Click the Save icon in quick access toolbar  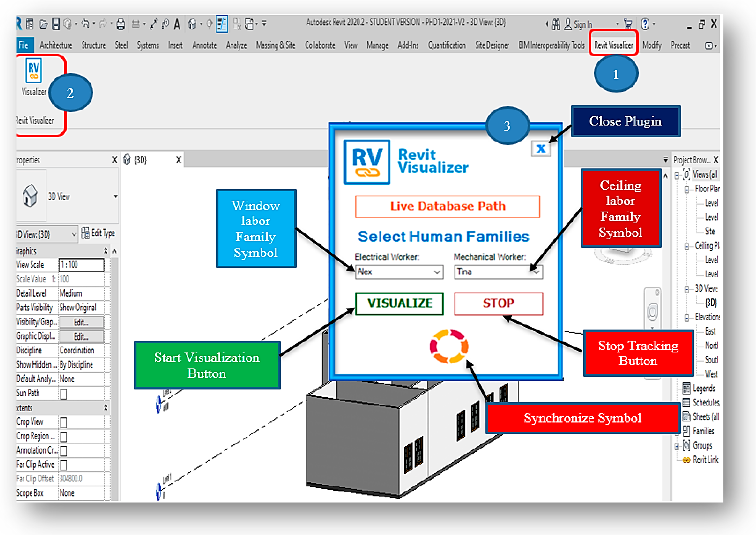click(56, 24)
